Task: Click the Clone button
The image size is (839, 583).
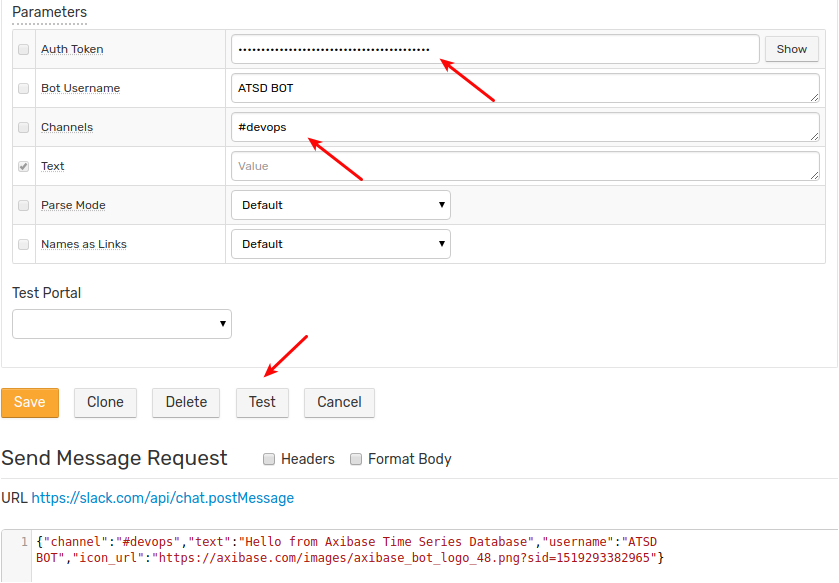Action: tap(105, 402)
